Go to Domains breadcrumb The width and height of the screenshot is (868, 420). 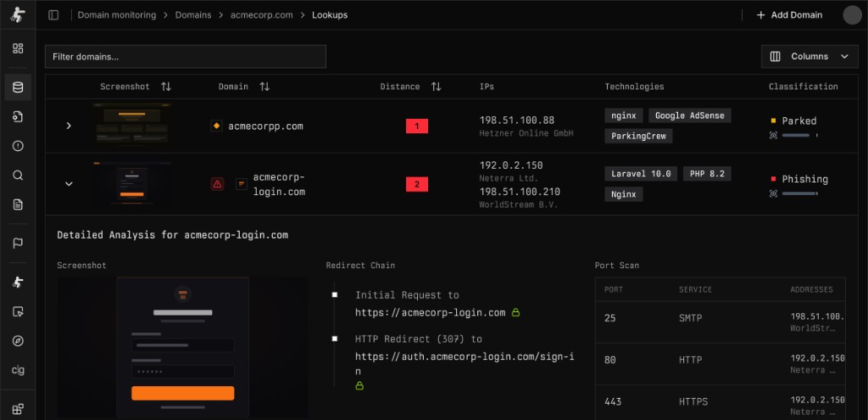pos(193,15)
